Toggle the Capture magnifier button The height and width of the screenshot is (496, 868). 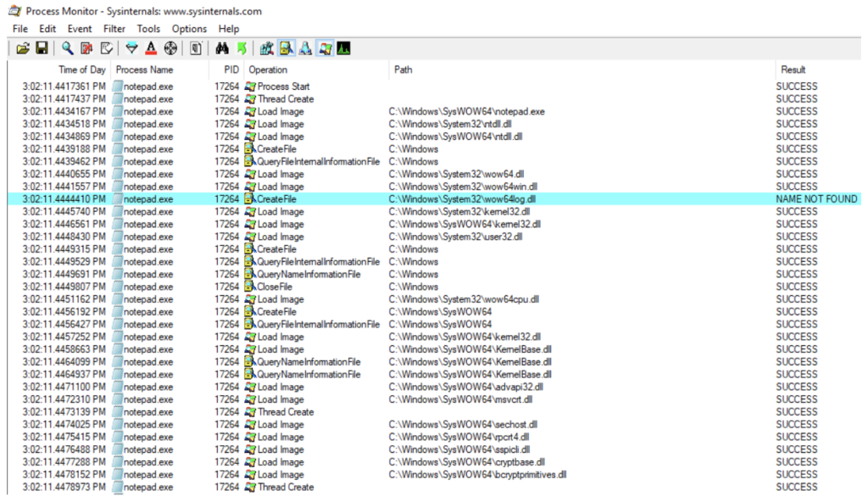67,48
